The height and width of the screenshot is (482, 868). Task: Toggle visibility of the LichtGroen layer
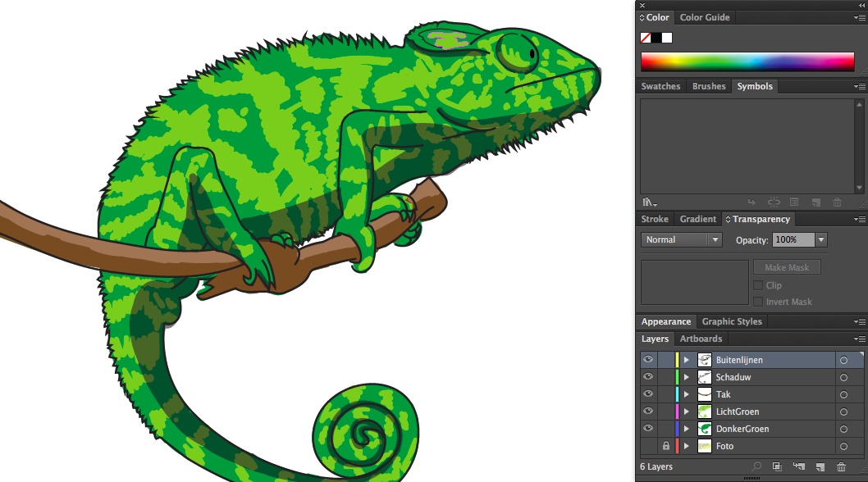[648, 412]
